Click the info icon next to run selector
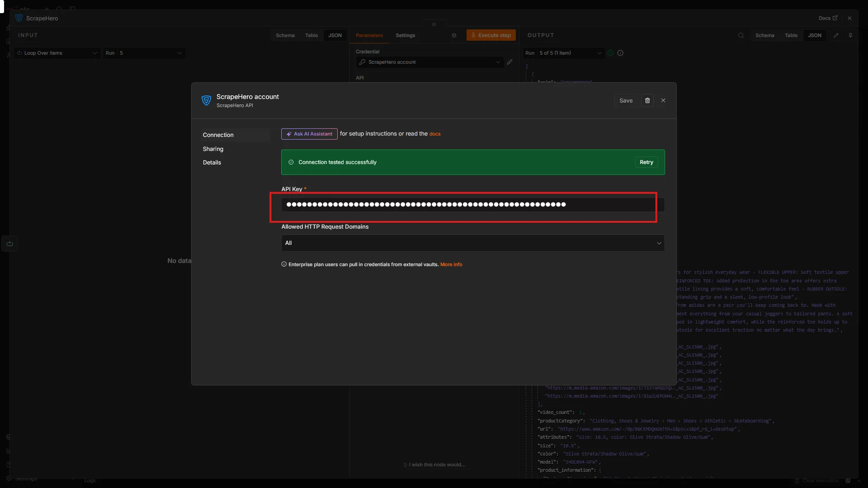Image resolution: width=868 pixels, height=488 pixels. (x=620, y=53)
